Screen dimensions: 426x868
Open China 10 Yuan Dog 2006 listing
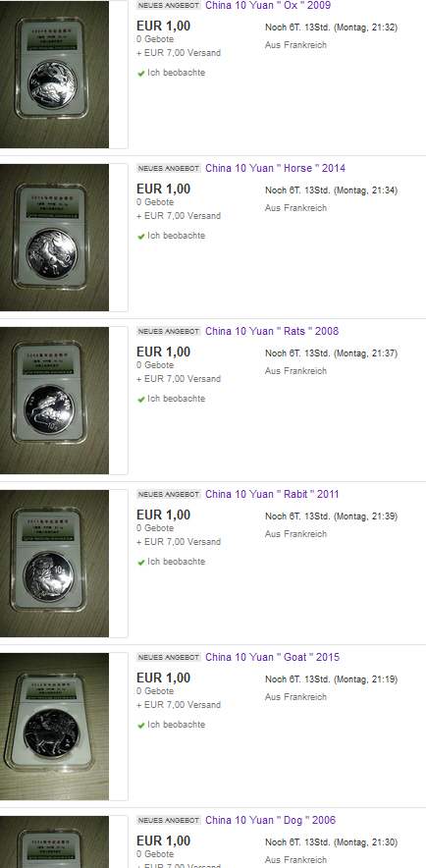[x=270, y=820]
